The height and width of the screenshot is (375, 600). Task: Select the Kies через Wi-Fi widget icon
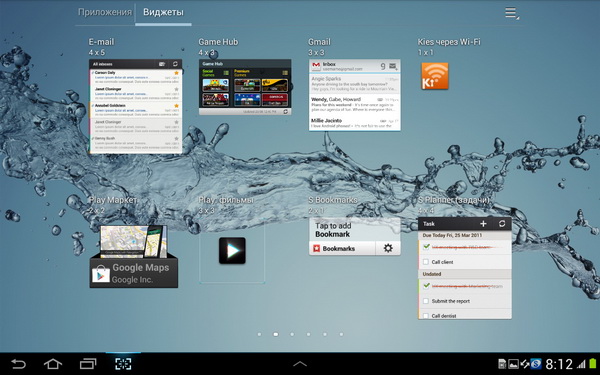pos(435,76)
